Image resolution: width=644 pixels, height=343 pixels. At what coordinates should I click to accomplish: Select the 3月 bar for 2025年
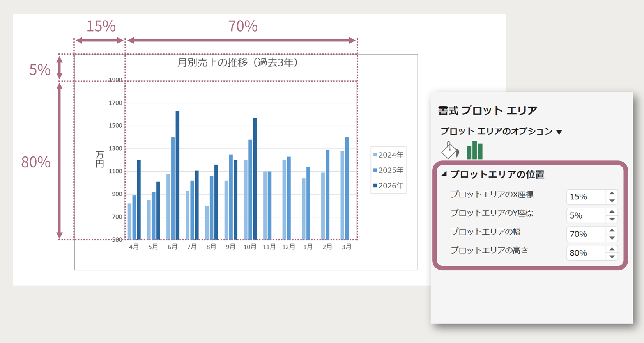click(347, 188)
